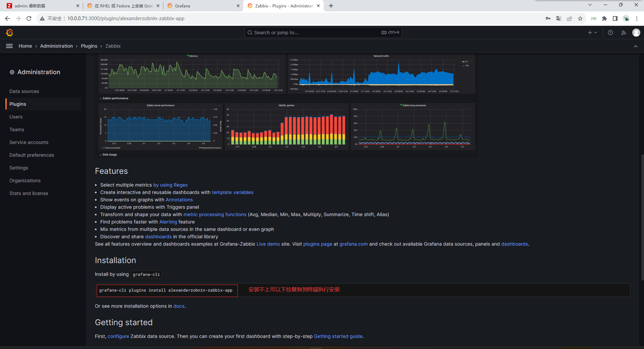Image resolution: width=644 pixels, height=349 pixels.
Task: Open the saved password key icon
Action: click(548, 18)
